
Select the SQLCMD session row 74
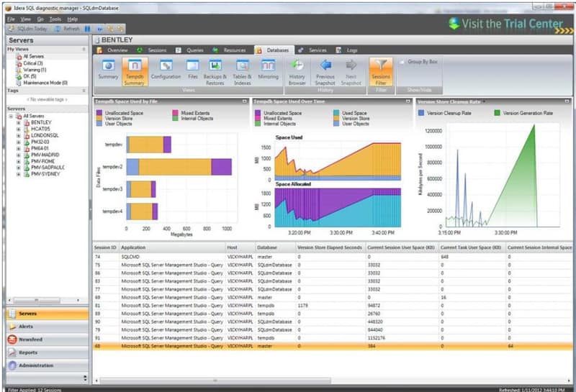(333, 257)
